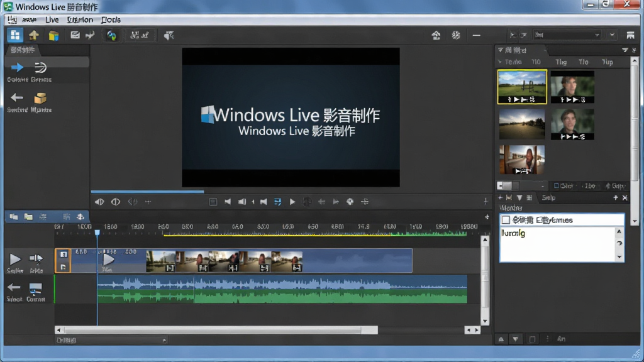Click the up arrow button in the text list
Screen dimensions: 644x362
point(619,232)
